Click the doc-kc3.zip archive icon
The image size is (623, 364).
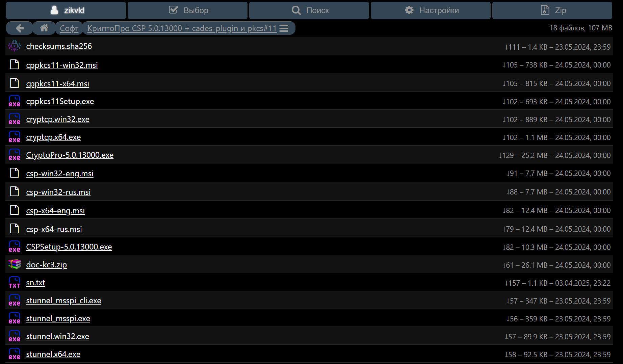[15, 264]
